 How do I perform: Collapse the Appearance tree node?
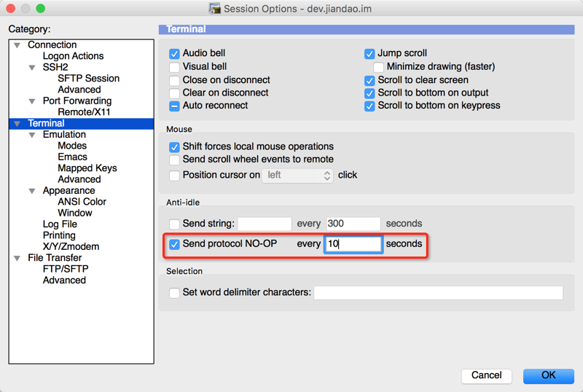click(32, 191)
